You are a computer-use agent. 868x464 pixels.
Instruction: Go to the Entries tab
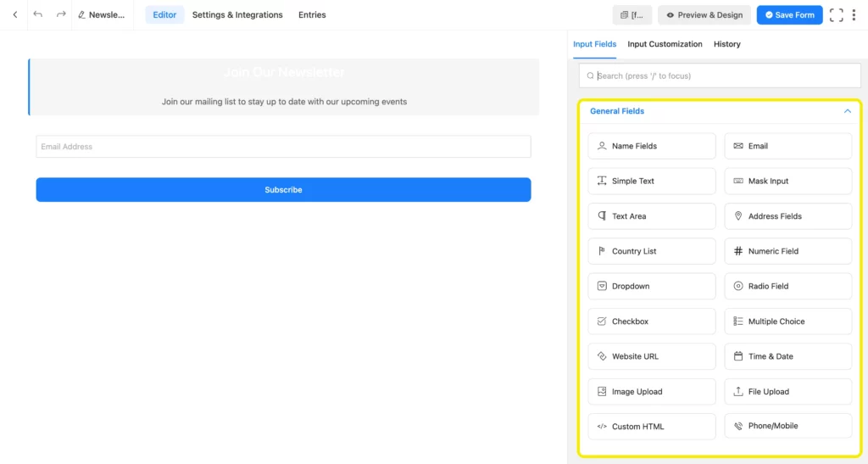[312, 15]
